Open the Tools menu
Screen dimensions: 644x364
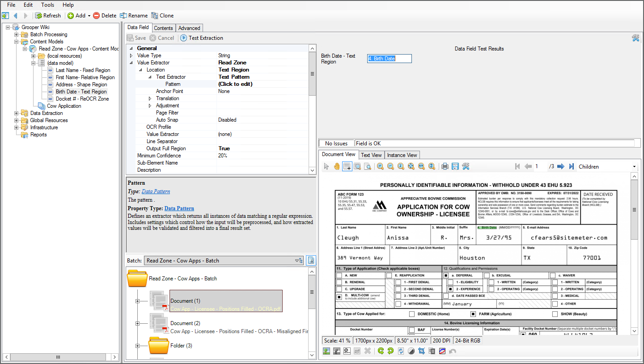point(47,5)
